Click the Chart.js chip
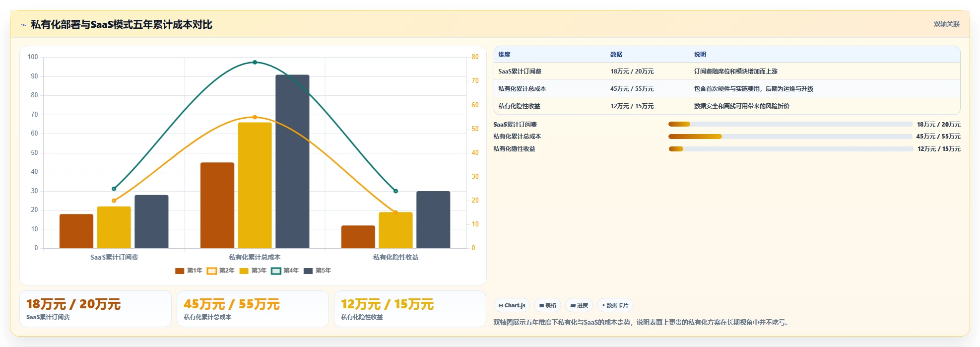Screen dimensions: 980x347 [512, 305]
